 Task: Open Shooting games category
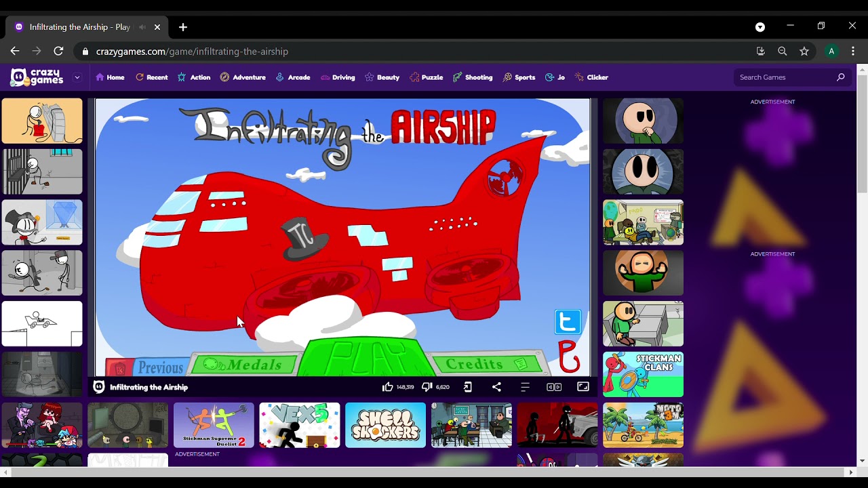point(473,77)
